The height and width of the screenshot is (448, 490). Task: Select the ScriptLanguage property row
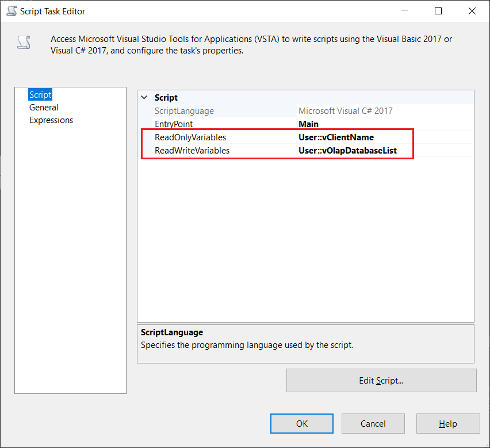point(184,111)
